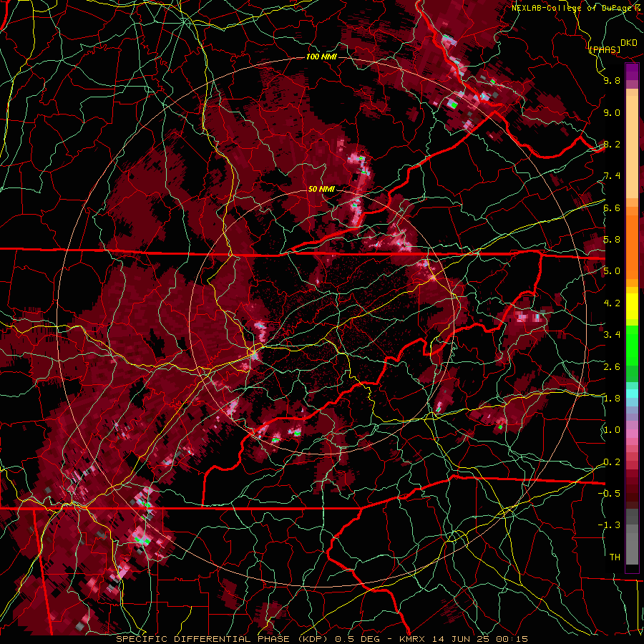Pick the bright orange band of the color scale

pyautogui.click(x=632, y=246)
